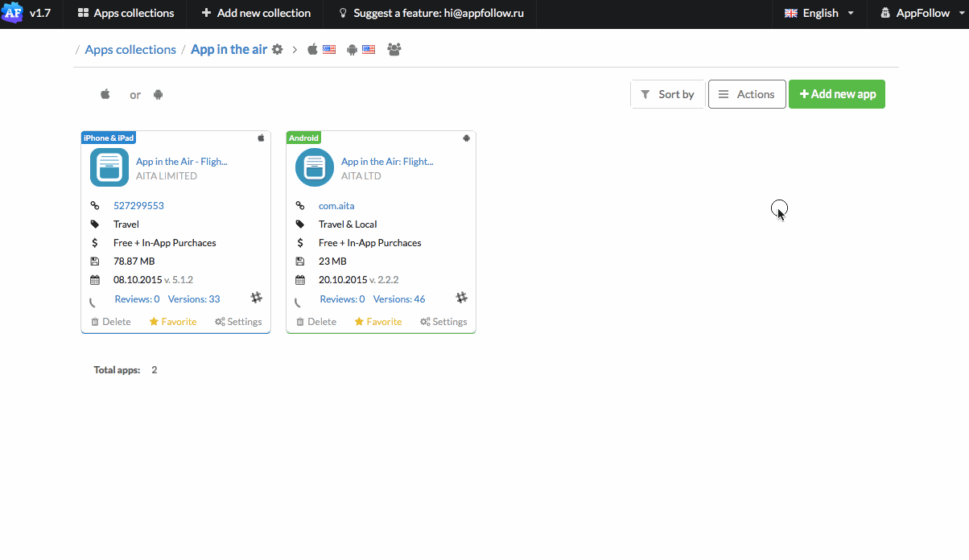
Task: Mark the iPhone app as Favorite
Action: click(x=173, y=322)
